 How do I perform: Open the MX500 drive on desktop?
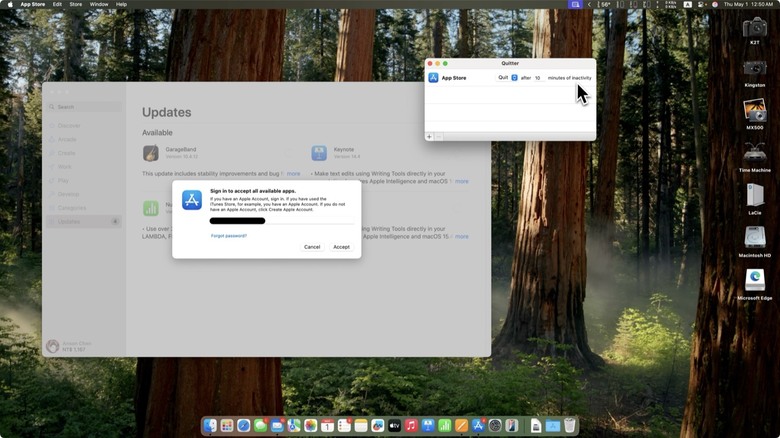tap(755, 113)
